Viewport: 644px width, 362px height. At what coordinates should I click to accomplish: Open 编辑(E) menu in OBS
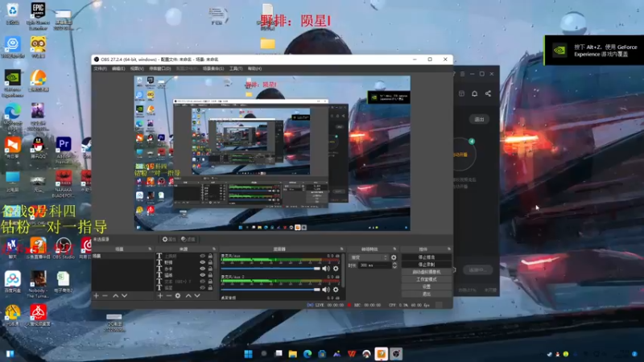point(118,68)
